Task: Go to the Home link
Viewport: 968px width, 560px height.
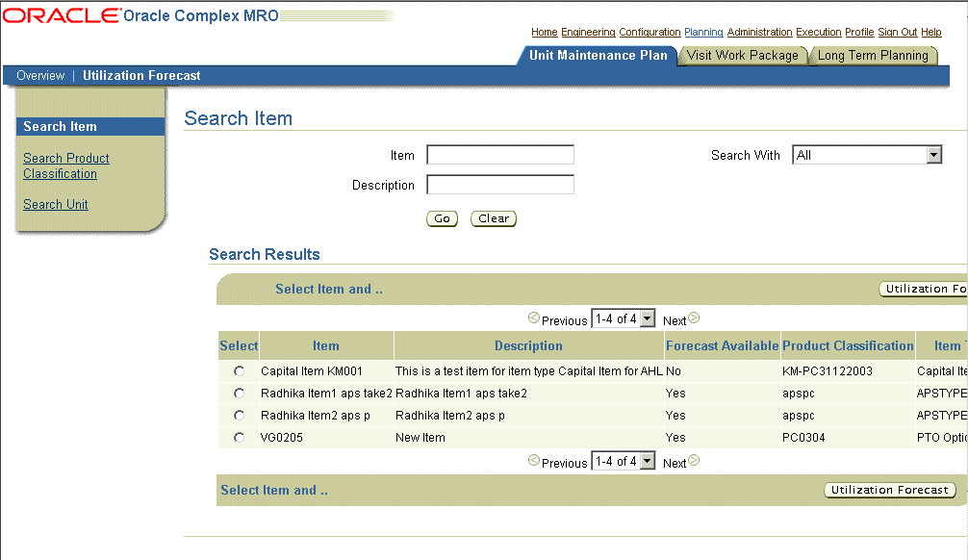Action: tap(544, 32)
